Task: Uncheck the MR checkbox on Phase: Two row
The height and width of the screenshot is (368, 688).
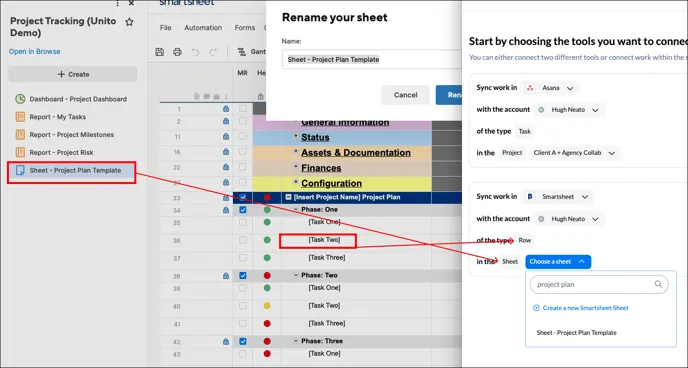Action: coord(243,275)
